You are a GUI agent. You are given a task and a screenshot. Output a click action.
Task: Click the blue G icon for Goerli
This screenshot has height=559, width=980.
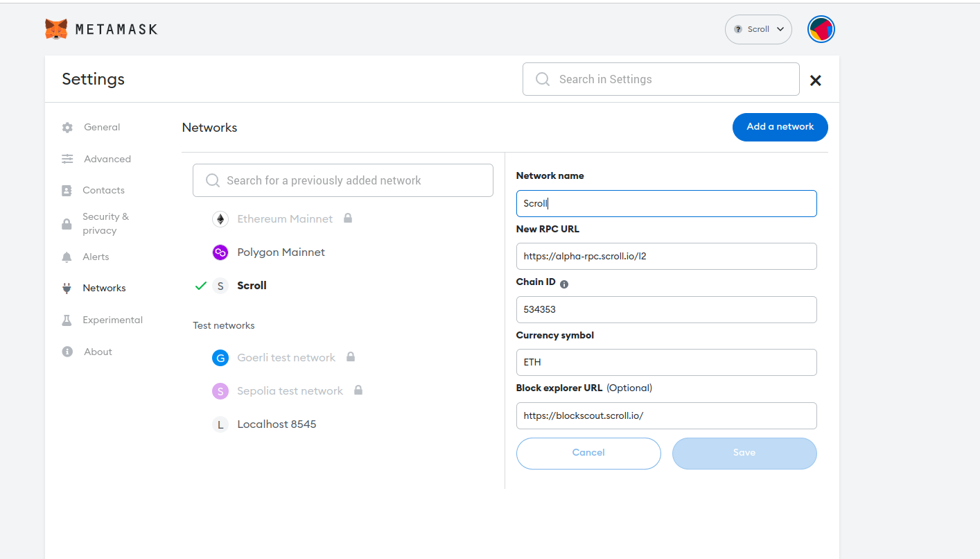220,358
